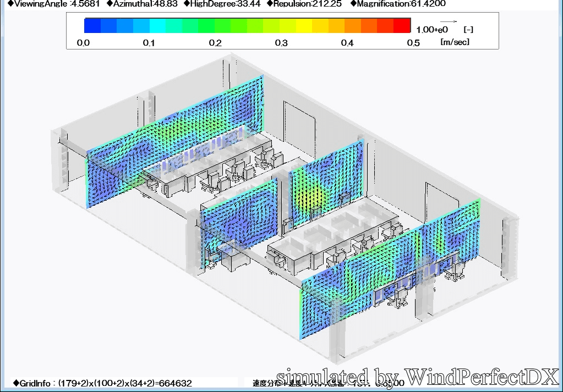563x392 pixels.
Task: Select the yellow legend color band
Action: tap(304, 26)
